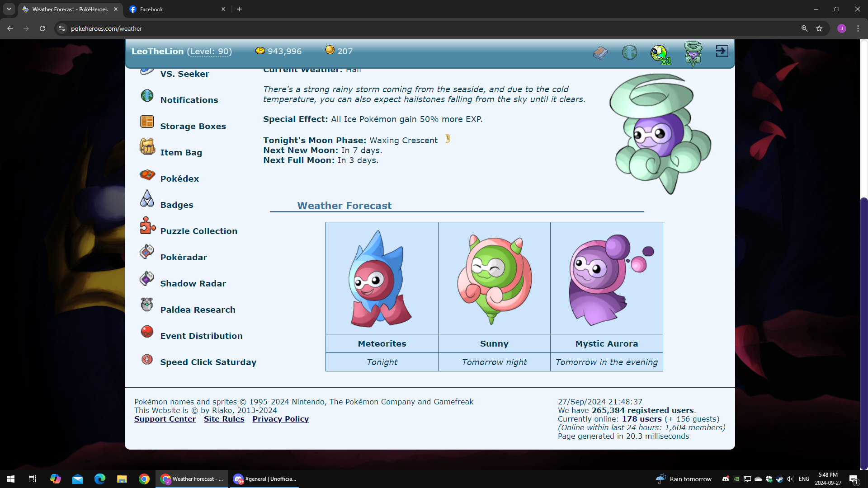Open the taskbar clock and date

(x=828, y=479)
